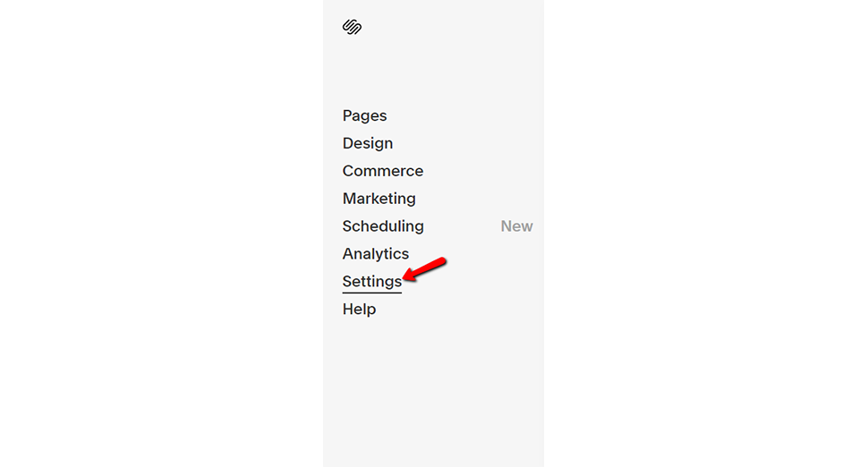
Task: Click the Help navigation link
Action: tap(359, 310)
